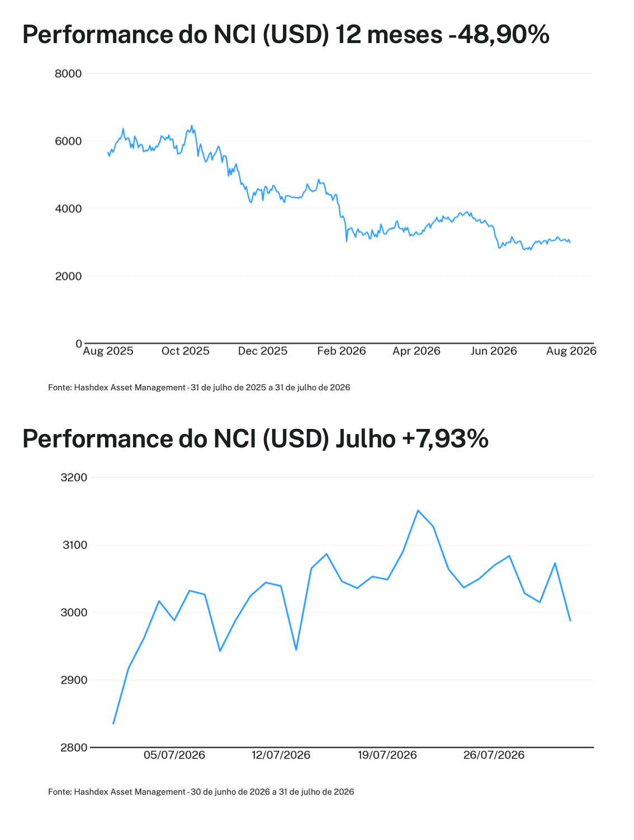Click the 19/07/2026 date label
The width and height of the screenshot is (634, 840).
[387, 755]
